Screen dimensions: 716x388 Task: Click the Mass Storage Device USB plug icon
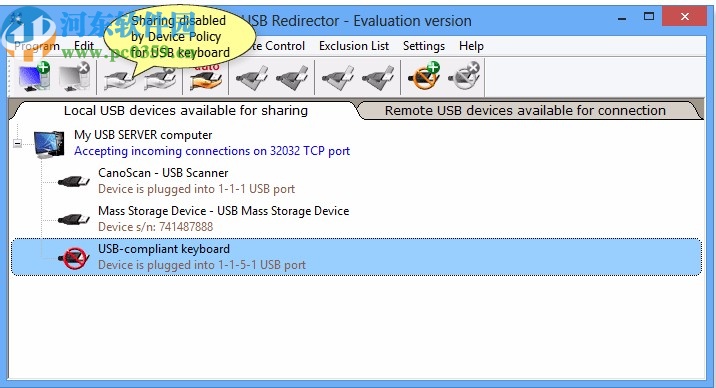click(x=74, y=219)
